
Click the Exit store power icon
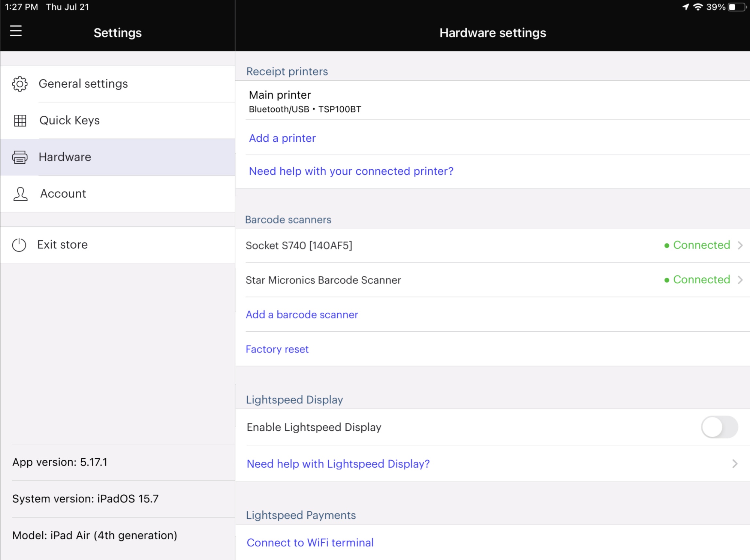19,245
